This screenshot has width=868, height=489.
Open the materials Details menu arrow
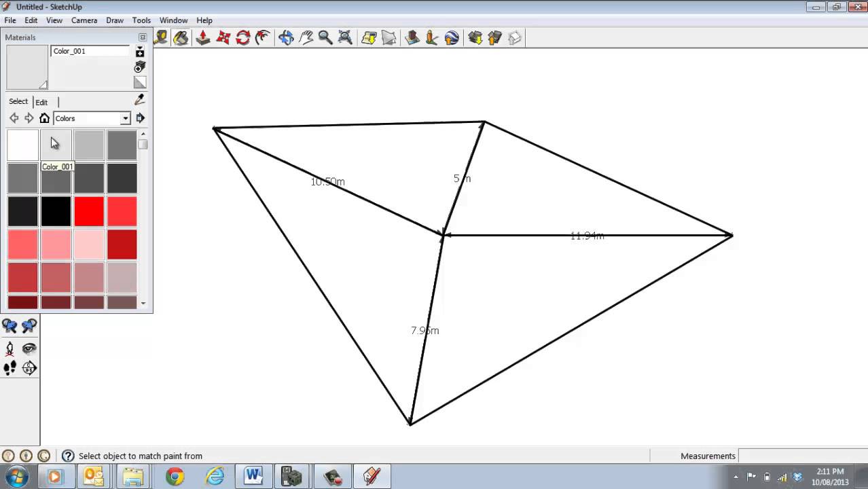point(140,118)
